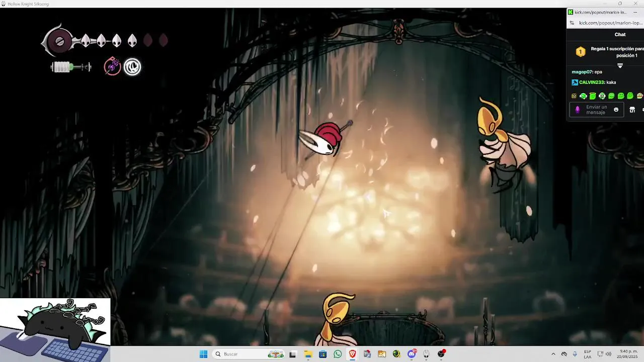The height and width of the screenshot is (362, 644).
Task: Open WhatsApp from the taskbar
Action: coord(338,354)
